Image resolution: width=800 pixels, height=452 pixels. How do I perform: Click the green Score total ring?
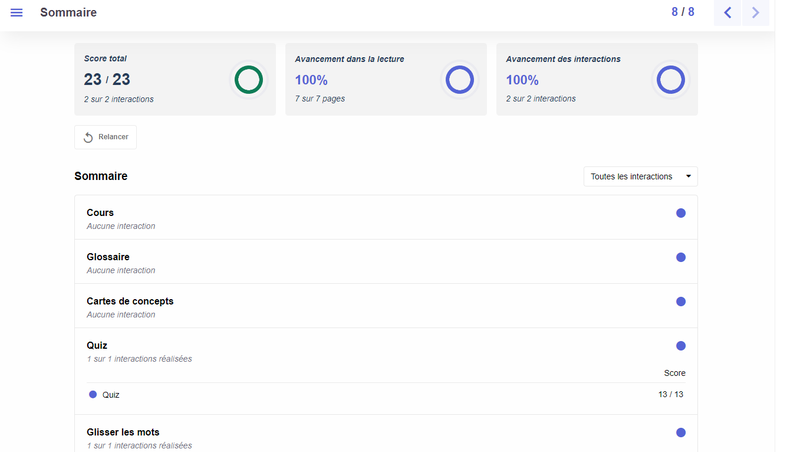248,80
